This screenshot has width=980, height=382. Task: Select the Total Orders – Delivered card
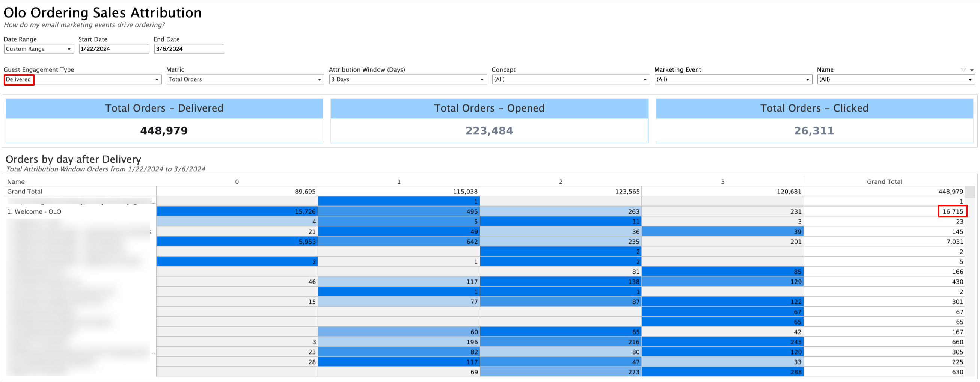coord(164,121)
